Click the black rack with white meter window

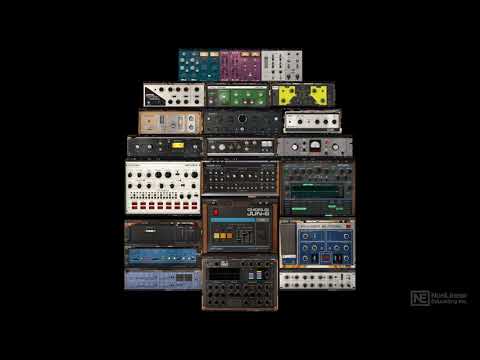241,147
